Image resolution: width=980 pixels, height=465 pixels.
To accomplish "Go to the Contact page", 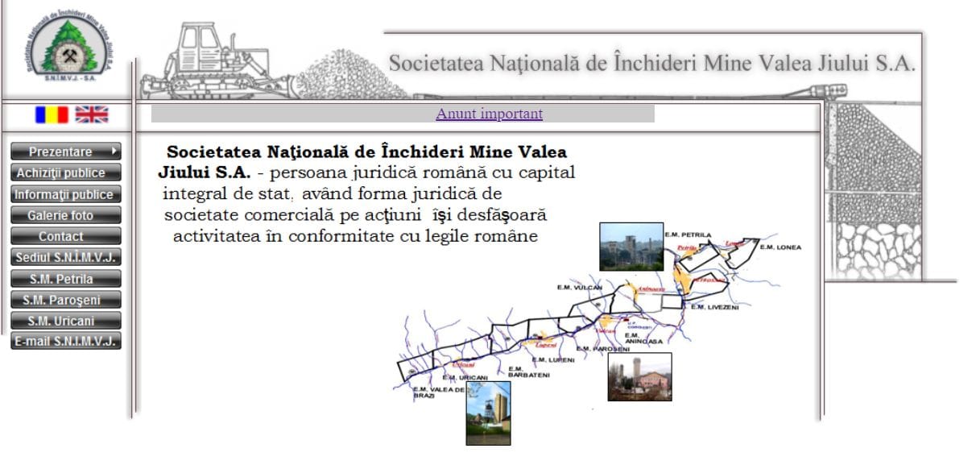I will click(66, 236).
